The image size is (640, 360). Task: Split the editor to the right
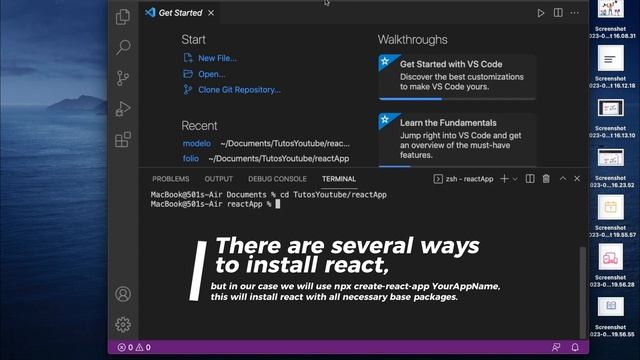[x=558, y=13]
